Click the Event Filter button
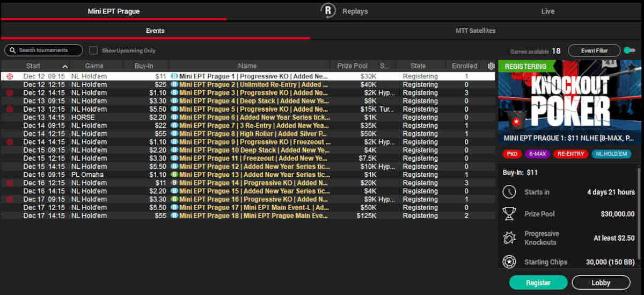 pos(594,51)
